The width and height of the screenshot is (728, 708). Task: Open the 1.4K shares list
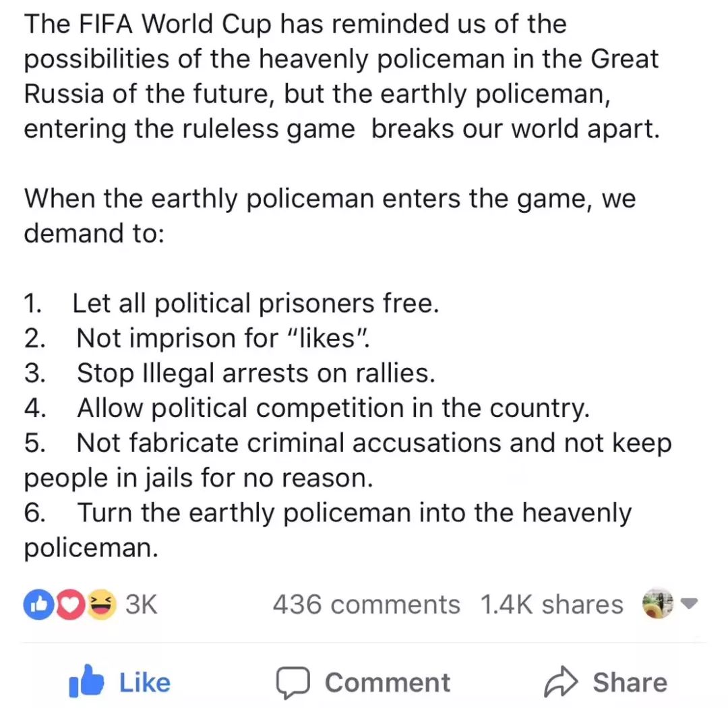(552, 604)
